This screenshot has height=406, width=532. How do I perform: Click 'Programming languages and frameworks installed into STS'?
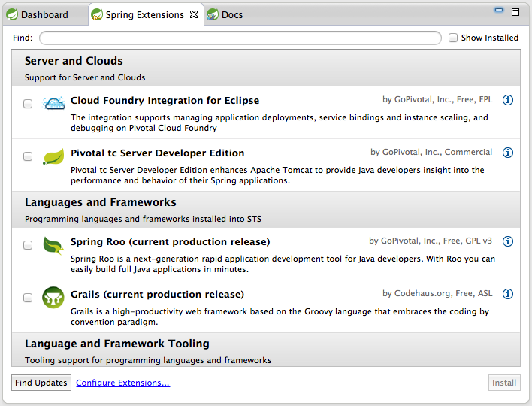143,219
